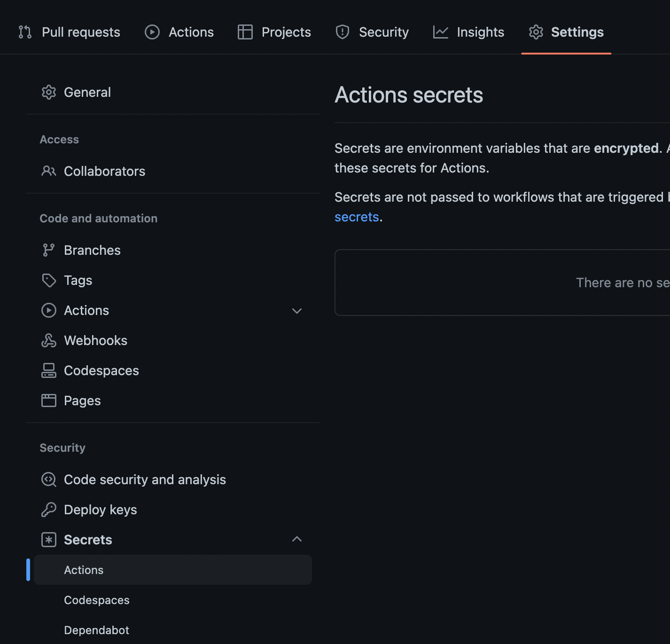Image resolution: width=670 pixels, height=644 pixels.
Task: Open Webhooks settings
Action: pyautogui.click(x=173, y=340)
